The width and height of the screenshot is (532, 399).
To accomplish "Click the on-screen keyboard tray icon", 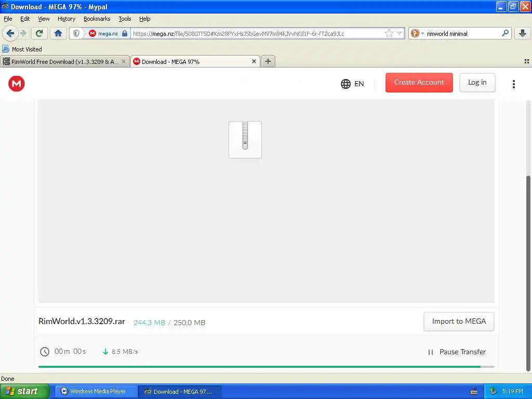I will 474,392.
